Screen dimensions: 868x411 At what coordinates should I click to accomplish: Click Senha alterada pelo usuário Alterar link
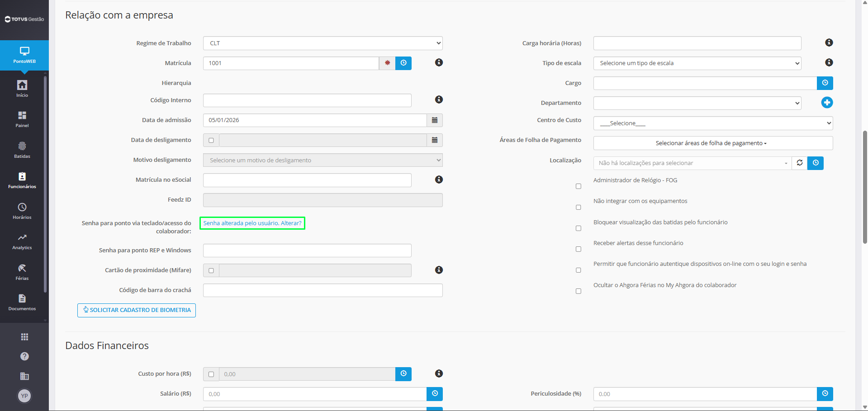pos(252,223)
